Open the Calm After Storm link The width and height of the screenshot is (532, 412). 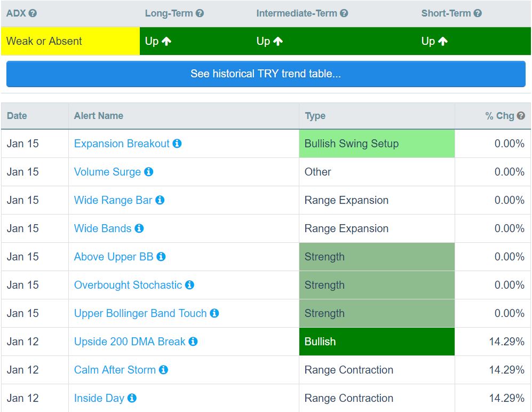click(115, 370)
